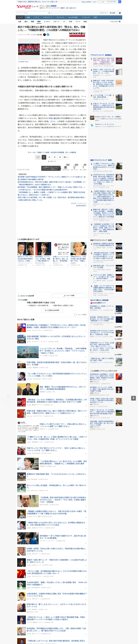The width and height of the screenshot is (138, 644).
Task: Open the 冬のあったかグッズも。セール開催中 ad
Action: coord(108,117)
